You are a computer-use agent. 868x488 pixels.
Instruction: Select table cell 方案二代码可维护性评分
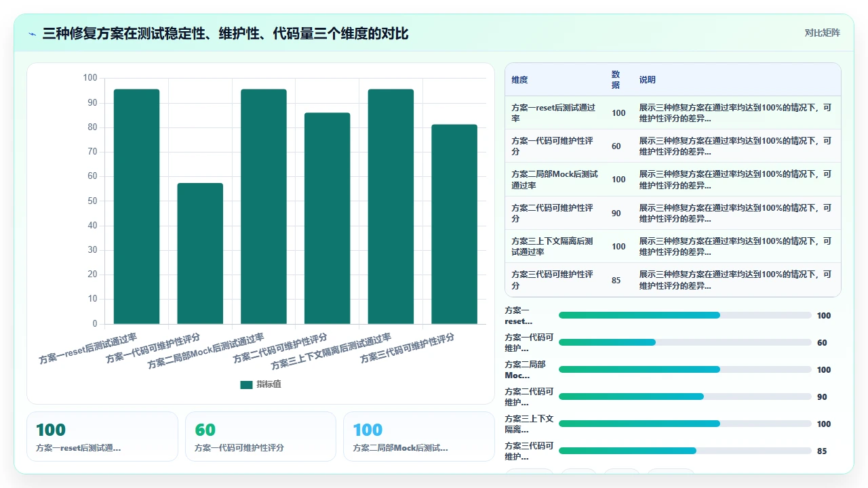pyautogui.click(x=553, y=213)
